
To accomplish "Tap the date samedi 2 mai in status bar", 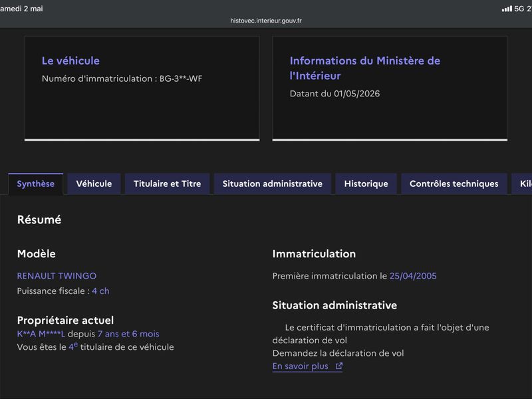I will (x=21, y=9).
